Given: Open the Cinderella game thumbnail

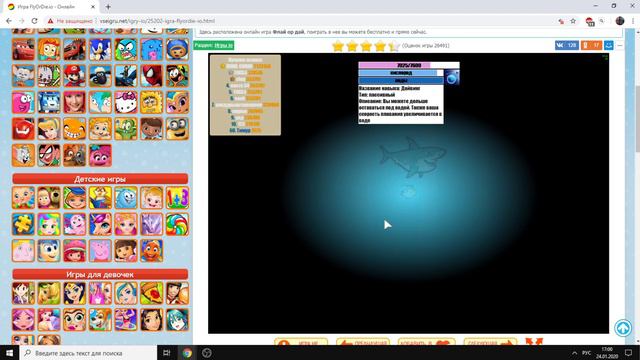Looking at the screenshot, I should 49,129.
